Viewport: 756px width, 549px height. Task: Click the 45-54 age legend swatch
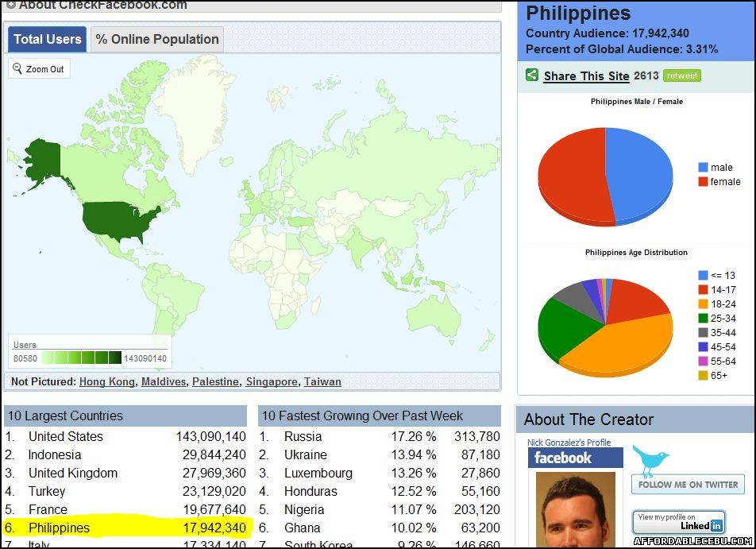click(x=703, y=347)
